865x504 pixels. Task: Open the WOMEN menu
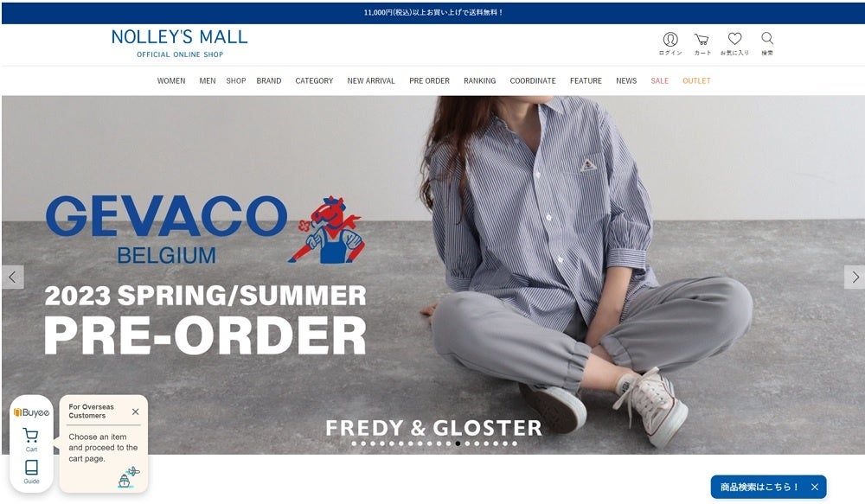pyautogui.click(x=171, y=80)
